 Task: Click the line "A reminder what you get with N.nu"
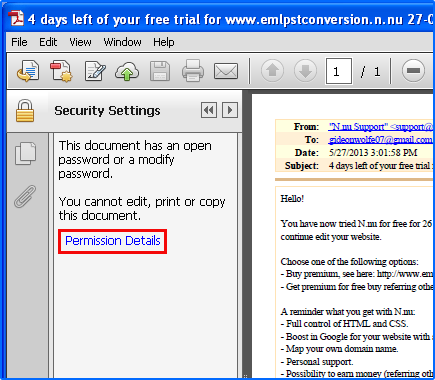click(348, 312)
